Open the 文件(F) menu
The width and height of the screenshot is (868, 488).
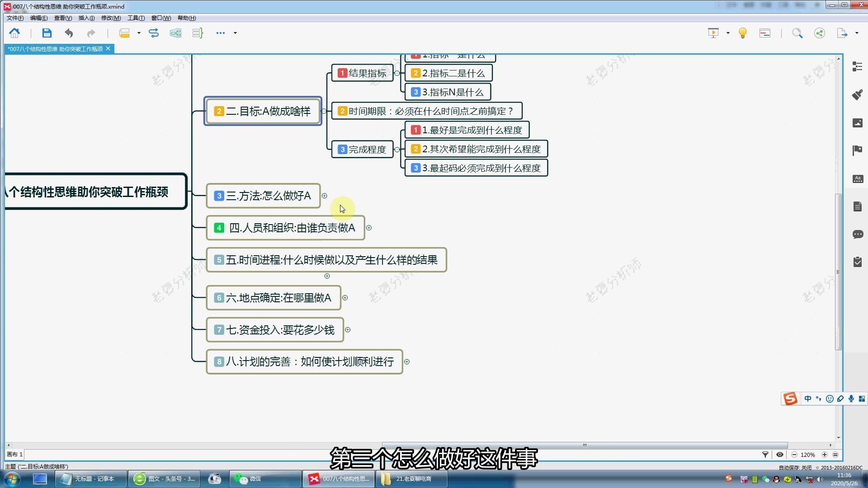[15, 18]
